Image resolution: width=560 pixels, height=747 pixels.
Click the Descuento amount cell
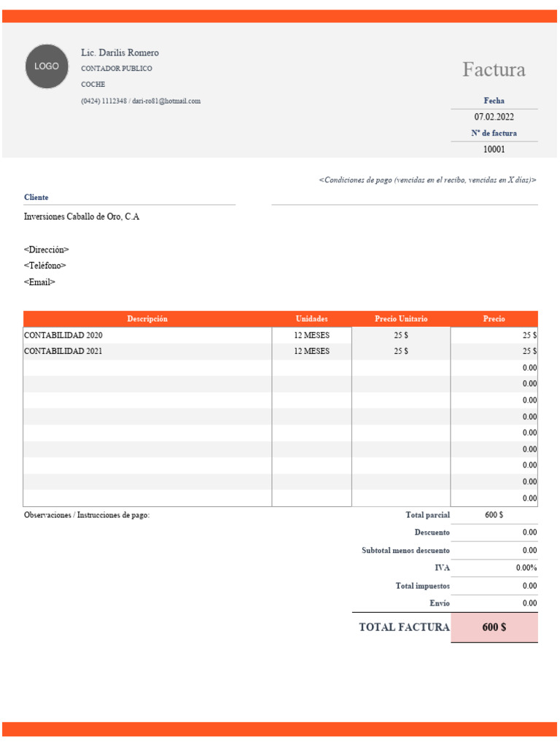(494, 533)
